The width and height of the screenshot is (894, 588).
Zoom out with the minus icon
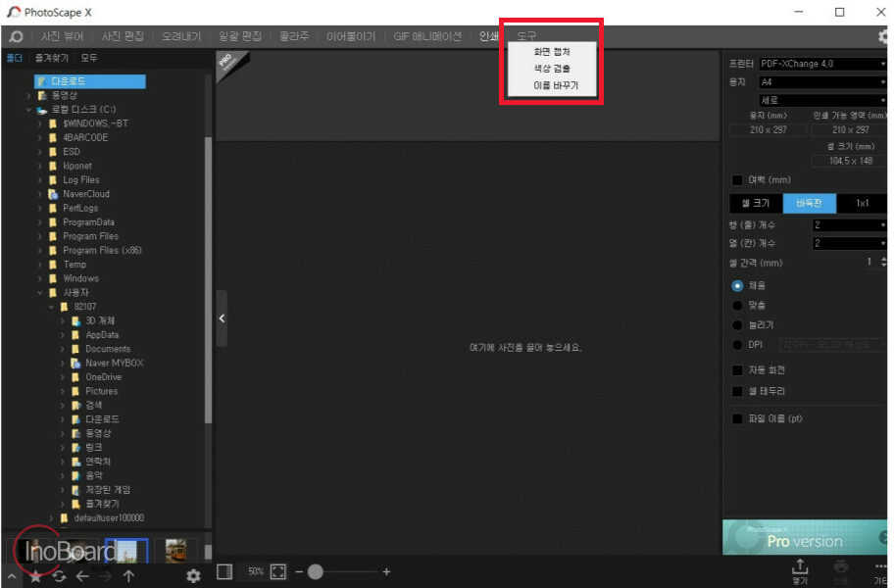point(299,571)
